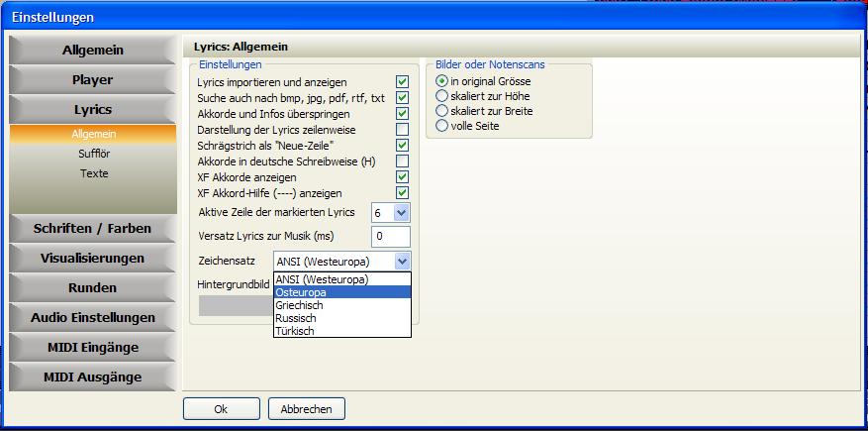Select Sufflör under Lyrics
The width and height of the screenshot is (868, 431).
[x=93, y=154]
